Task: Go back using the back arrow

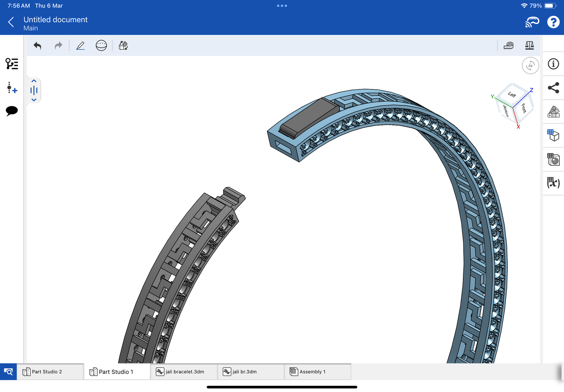Action: (x=11, y=22)
